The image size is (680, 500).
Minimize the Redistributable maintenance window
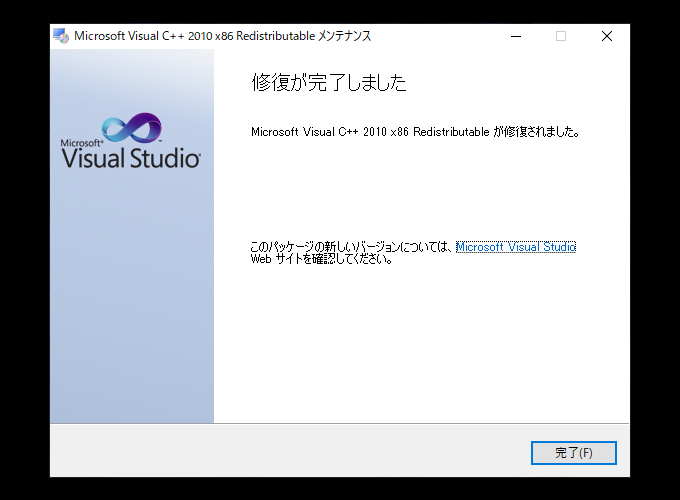pos(516,36)
